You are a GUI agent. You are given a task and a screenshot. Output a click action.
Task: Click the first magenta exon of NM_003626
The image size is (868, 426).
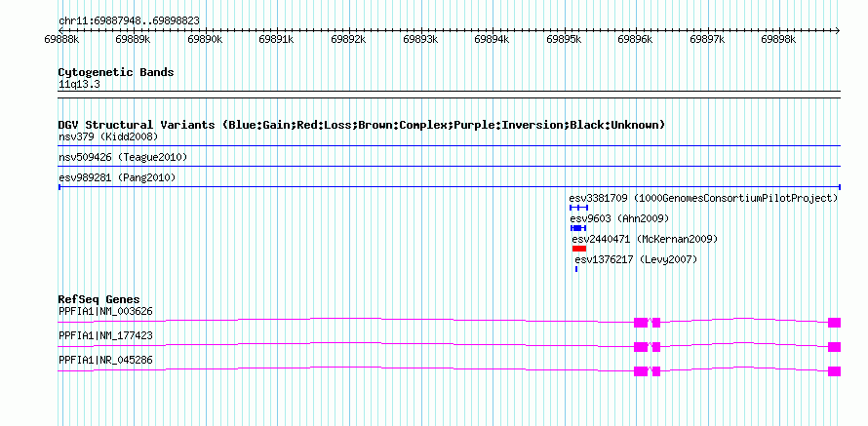641,323
